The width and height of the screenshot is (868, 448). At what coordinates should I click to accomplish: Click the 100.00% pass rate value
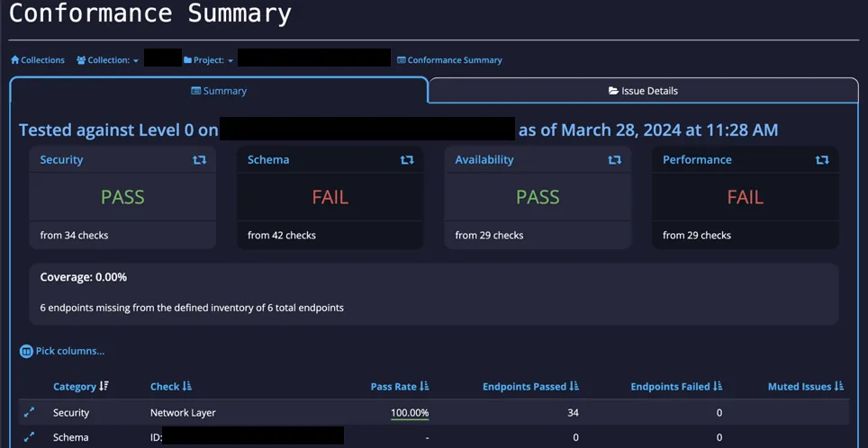click(x=410, y=413)
